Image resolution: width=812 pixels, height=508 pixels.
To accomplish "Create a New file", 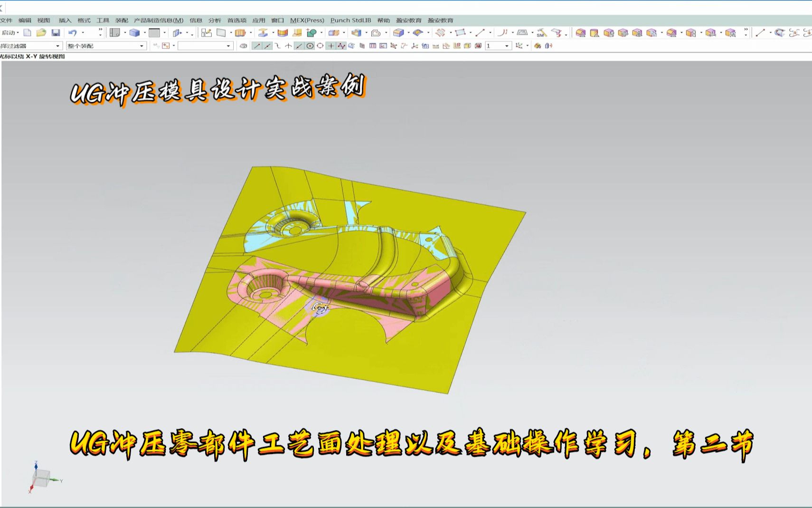I will pyautogui.click(x=27, y=32).
